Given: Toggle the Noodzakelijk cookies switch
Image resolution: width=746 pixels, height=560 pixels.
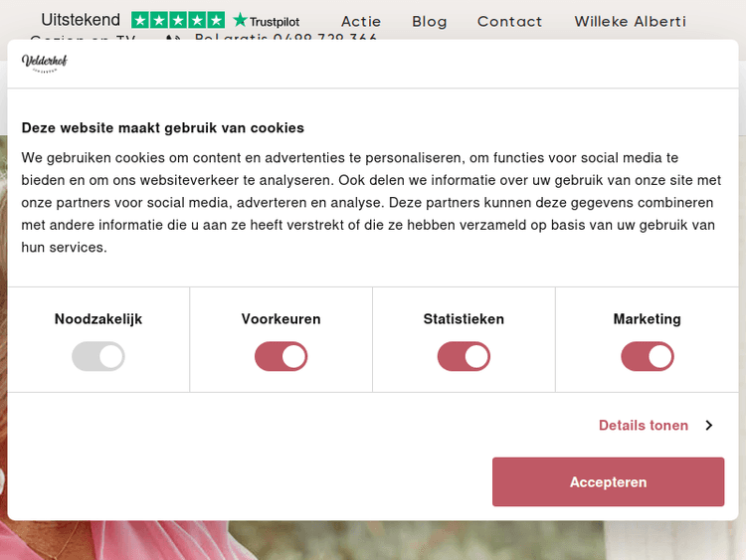Looking at the screenshot, I should click(98, 356).
